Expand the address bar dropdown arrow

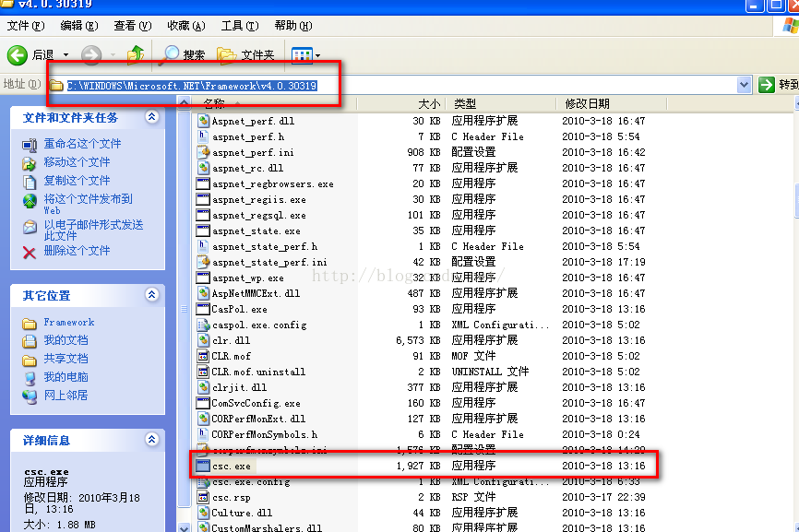[x=744, y=85]
